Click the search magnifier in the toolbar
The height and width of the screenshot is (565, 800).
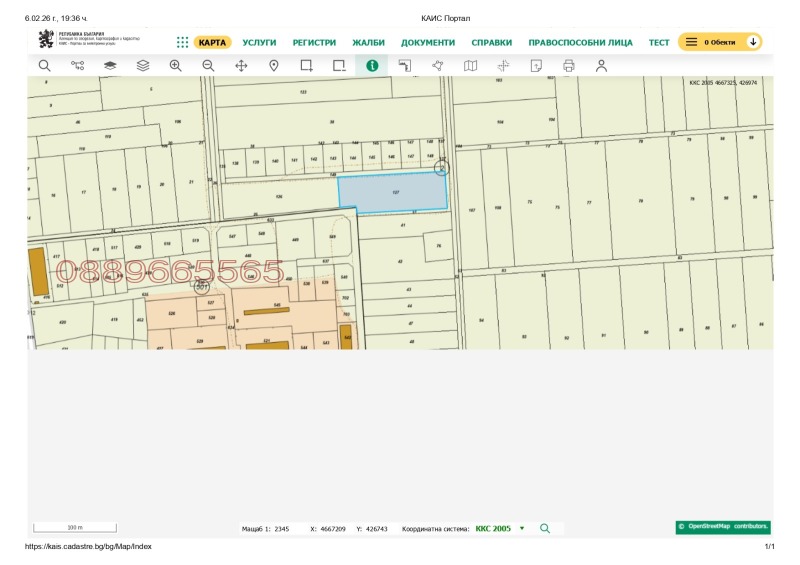[44, 66]
